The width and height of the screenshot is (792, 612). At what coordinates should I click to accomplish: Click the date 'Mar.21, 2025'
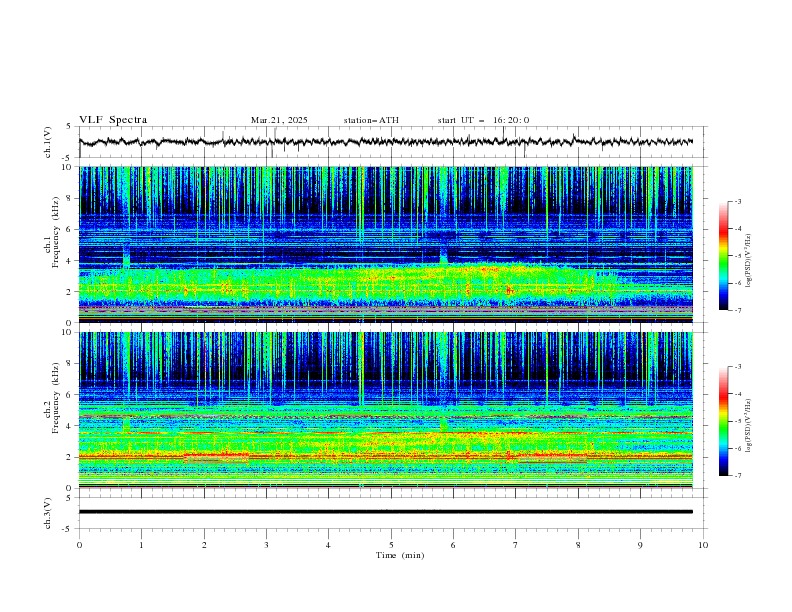pyautogui.click(x=279, y=120)
